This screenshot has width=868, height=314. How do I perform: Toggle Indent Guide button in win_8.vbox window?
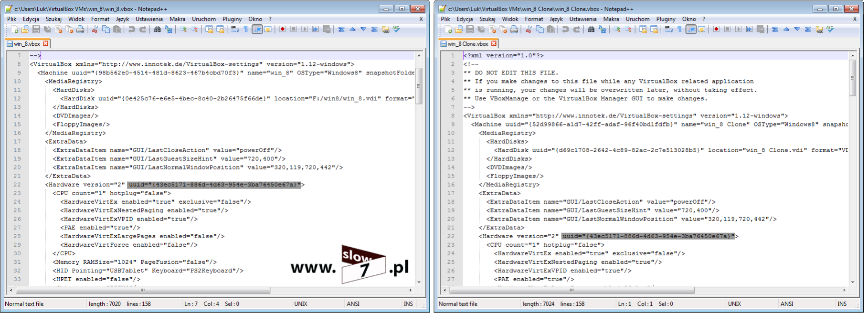(x=257, y=30)
